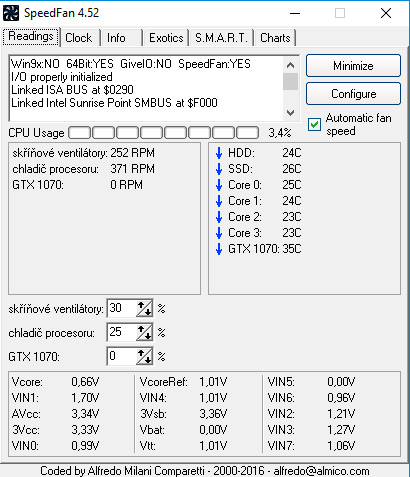Click the Core 2 temperature arrow icon
410x477 pixels.
coord(219,217)
